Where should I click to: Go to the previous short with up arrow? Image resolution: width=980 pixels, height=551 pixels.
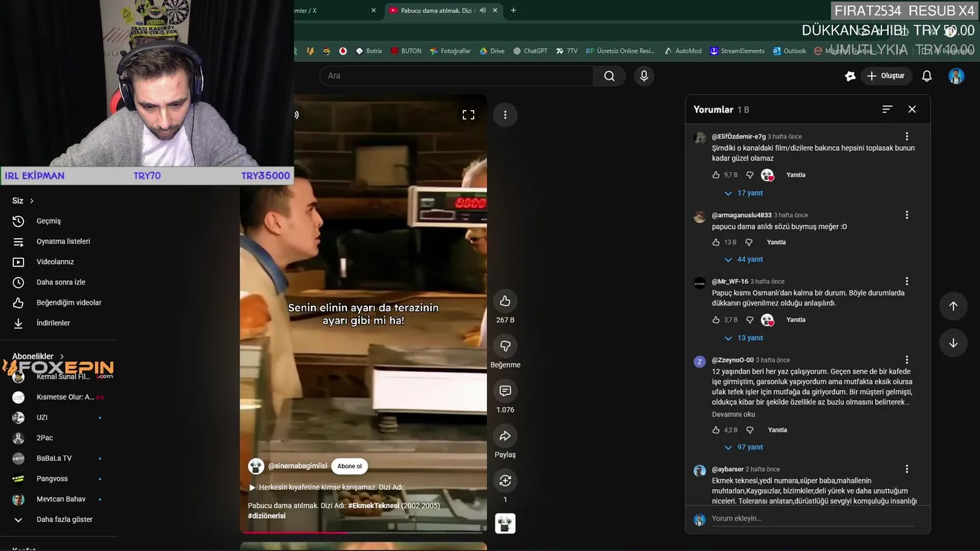click(x=953, y=306)
